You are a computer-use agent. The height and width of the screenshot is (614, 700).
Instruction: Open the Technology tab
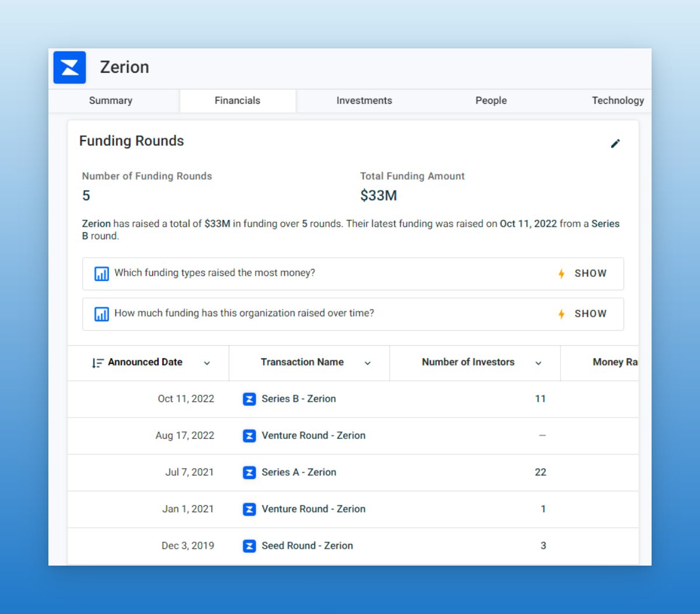pyautogui.click(x=618, y=100)
